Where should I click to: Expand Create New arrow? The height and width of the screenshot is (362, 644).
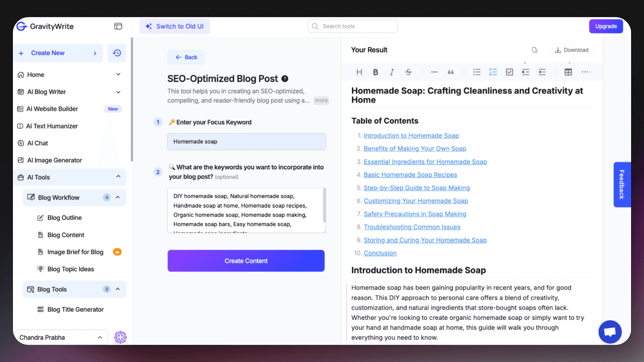click(95, 53)
